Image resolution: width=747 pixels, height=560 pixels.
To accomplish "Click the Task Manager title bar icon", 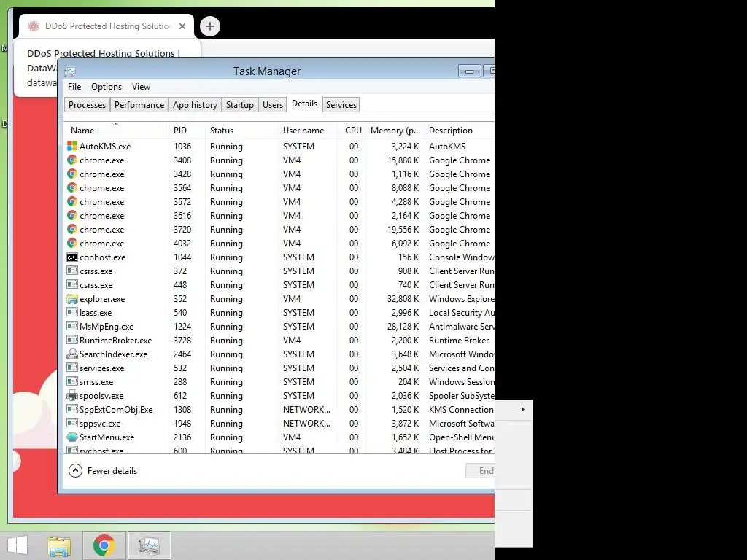I will tap(70, 71).
